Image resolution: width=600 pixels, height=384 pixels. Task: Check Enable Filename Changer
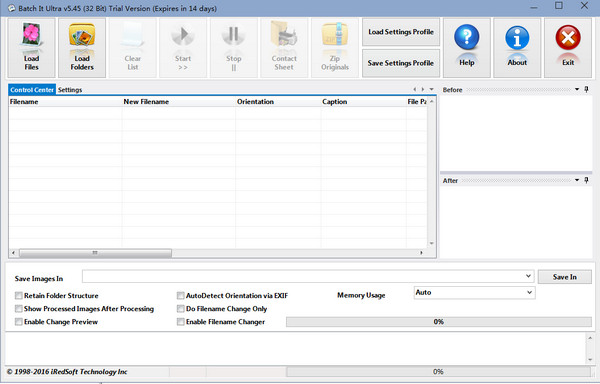180,322
